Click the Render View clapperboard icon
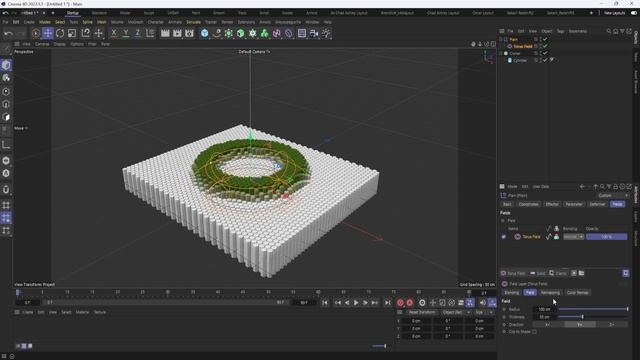The image size is (640, 360). [x=165, y=33]
